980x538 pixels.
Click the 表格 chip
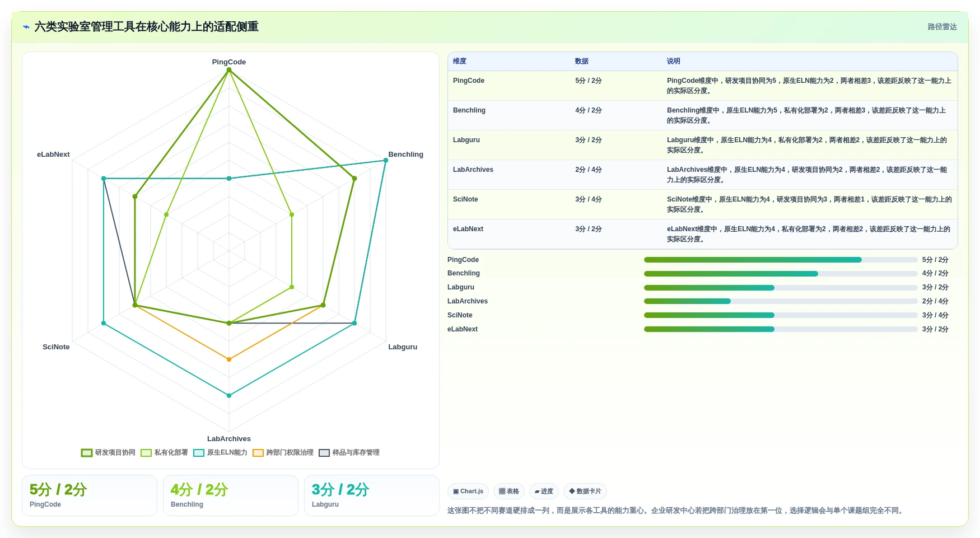[x=509, y=492]
